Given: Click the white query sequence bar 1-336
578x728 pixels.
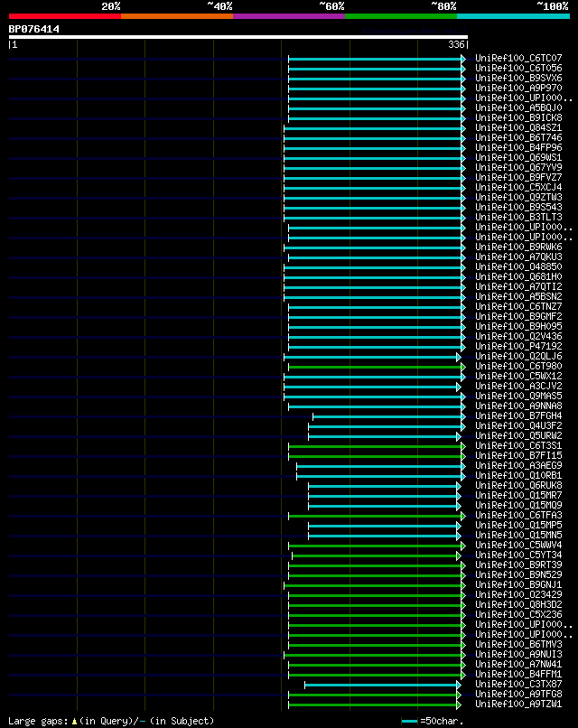Looking at the screenshot, I should coord(238,37).
